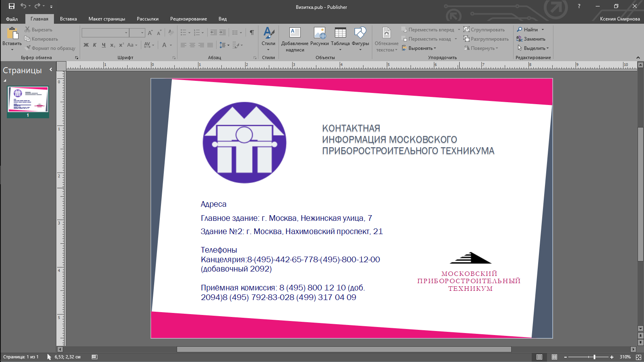Click the Save icon in quick access toolbar
This screenshot has width=644, height=362.
click(x=12, y=6)
